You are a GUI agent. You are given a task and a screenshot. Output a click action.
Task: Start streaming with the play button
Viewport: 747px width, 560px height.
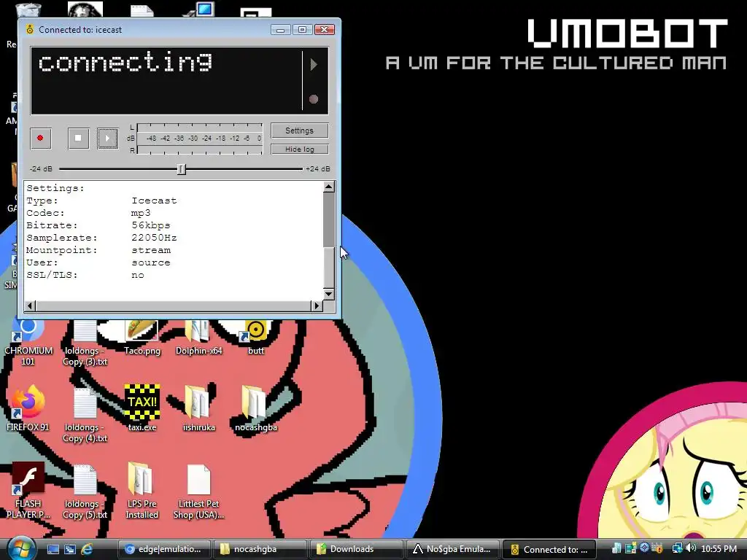pyautogui.click(x=108, y=138)
